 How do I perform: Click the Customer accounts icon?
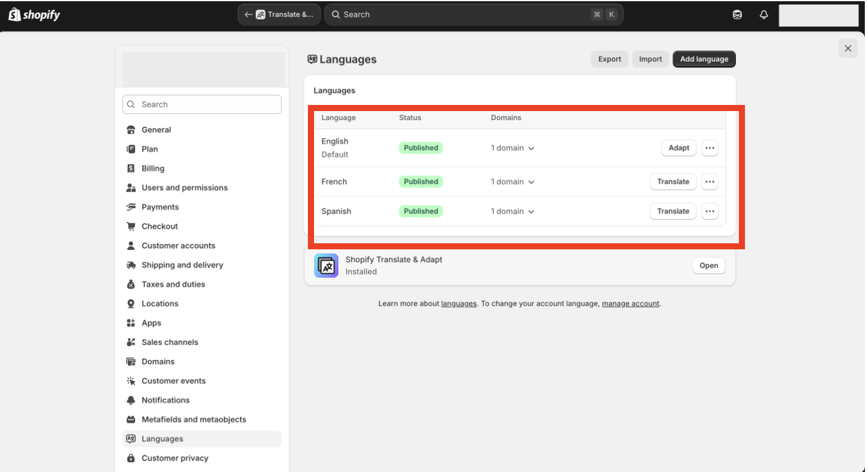pyautogui.click(x=131, y=246)
